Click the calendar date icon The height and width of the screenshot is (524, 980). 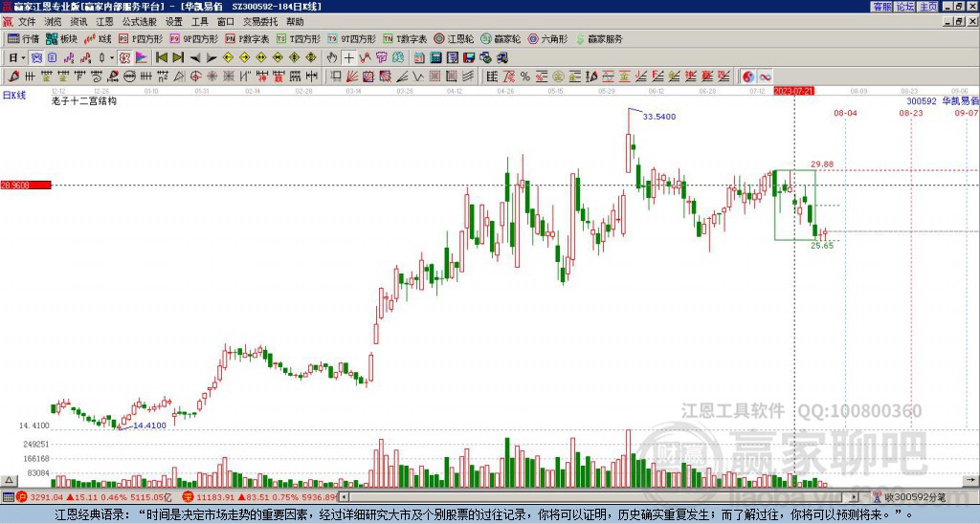click(x=419, y=57)
